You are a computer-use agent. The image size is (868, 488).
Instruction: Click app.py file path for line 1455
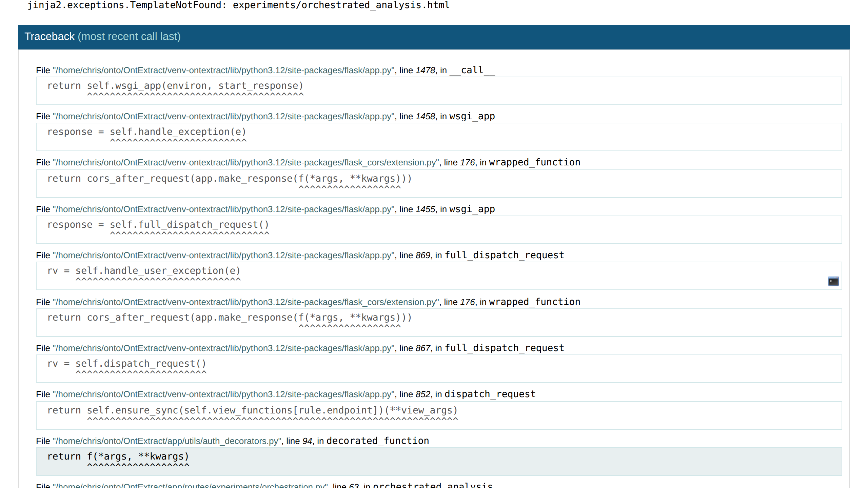pos(223,209)
